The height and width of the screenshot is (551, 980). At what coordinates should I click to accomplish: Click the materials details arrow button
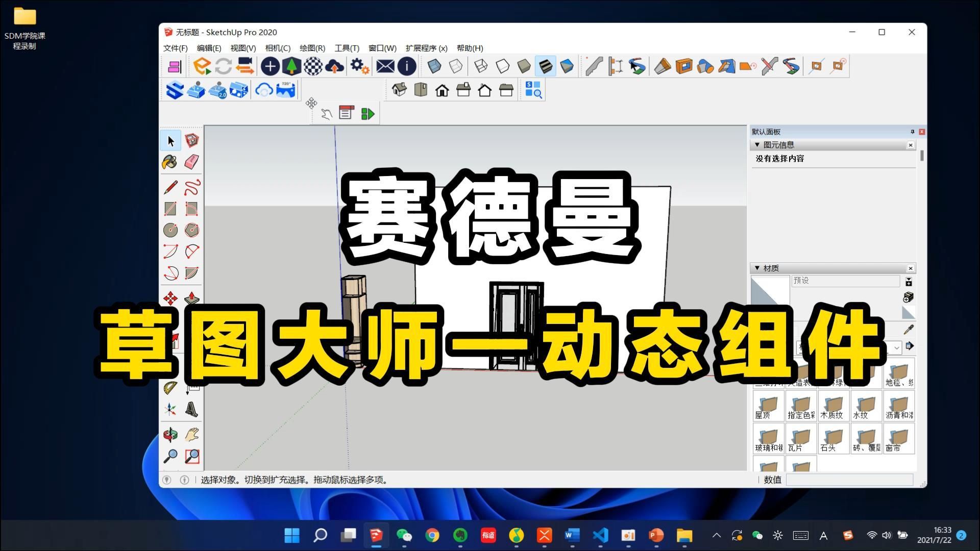(x=910, y=346)
